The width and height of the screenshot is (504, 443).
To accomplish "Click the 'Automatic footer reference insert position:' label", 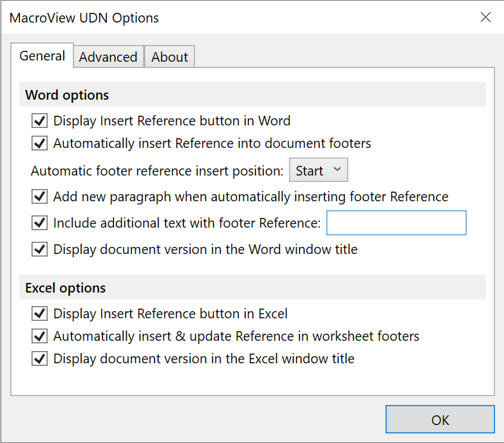I will pos(157,171).
